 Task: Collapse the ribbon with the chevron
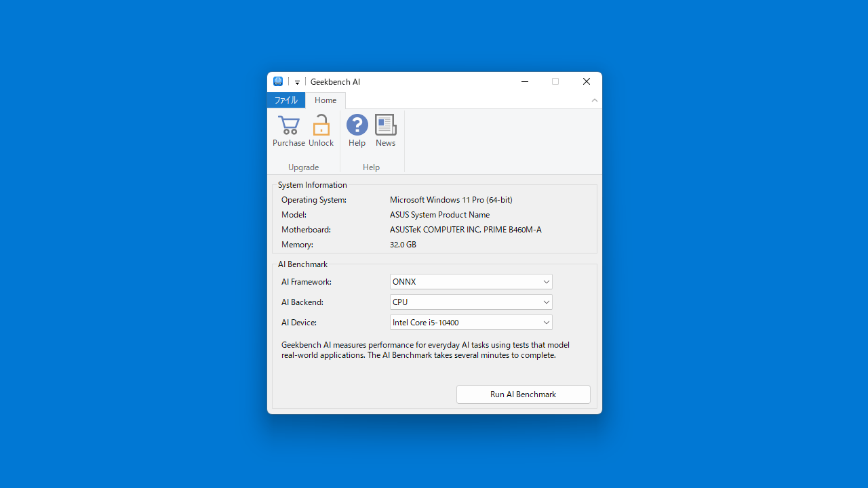[x=595, y=100]
